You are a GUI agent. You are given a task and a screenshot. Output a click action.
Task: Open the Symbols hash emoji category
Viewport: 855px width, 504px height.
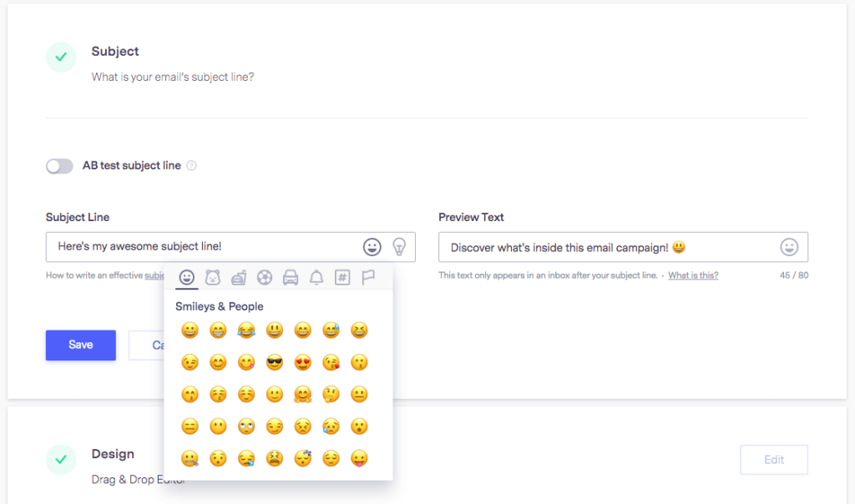pyautogui.click(x=341, y=277)
